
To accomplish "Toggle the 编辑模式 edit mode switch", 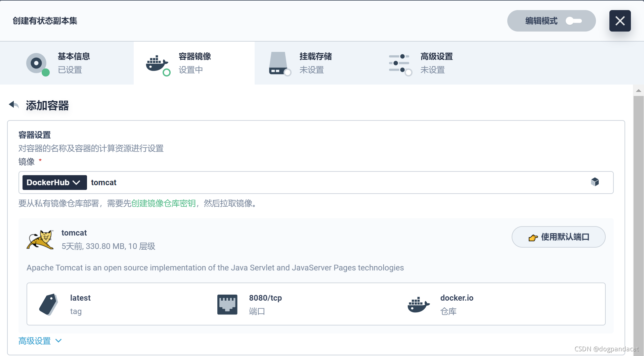I will coord(573,21).
